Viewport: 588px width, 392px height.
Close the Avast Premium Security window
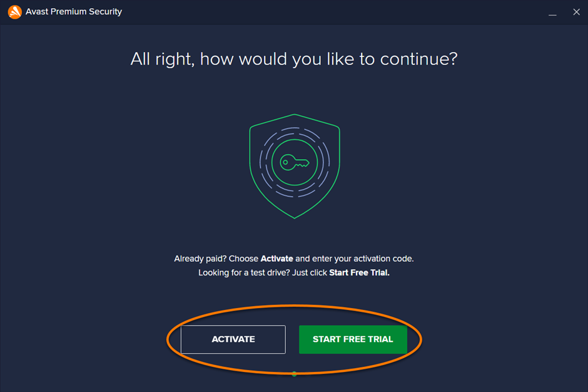(x=576, y=13)
